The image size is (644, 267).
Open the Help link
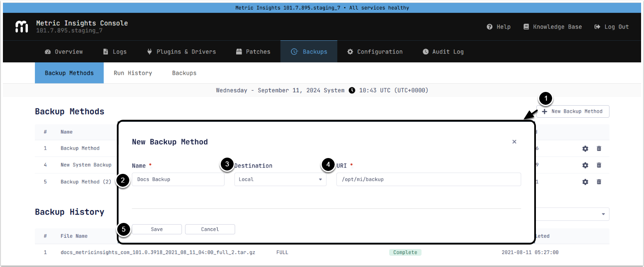click(x=498, y=27)
